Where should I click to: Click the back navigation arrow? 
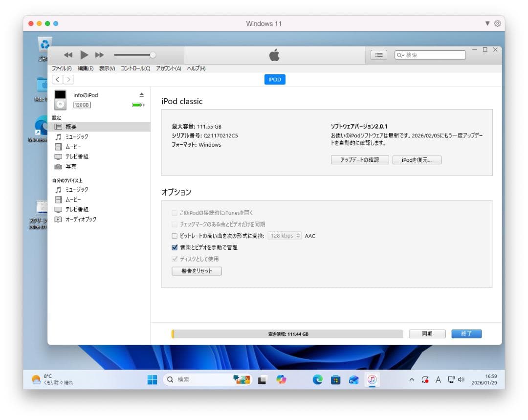pyautogui.click(x=57, y=79)
